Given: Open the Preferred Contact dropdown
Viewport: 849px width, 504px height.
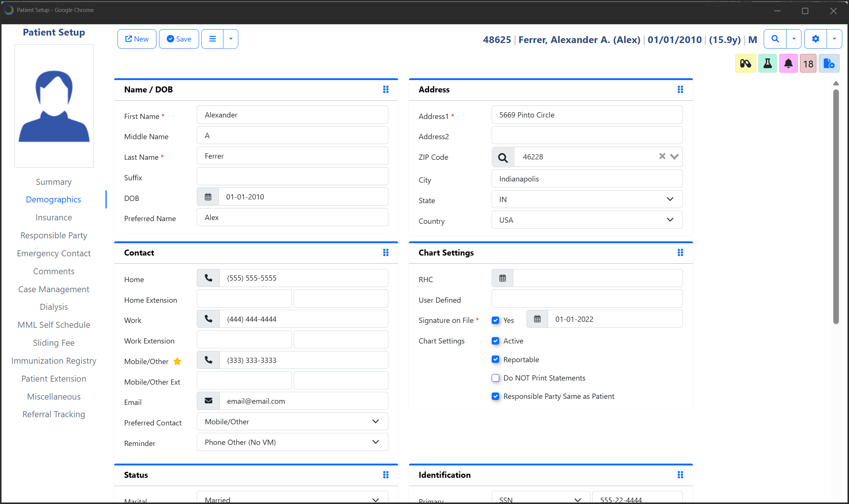Looking at the screenshot, I should [292, 422].
